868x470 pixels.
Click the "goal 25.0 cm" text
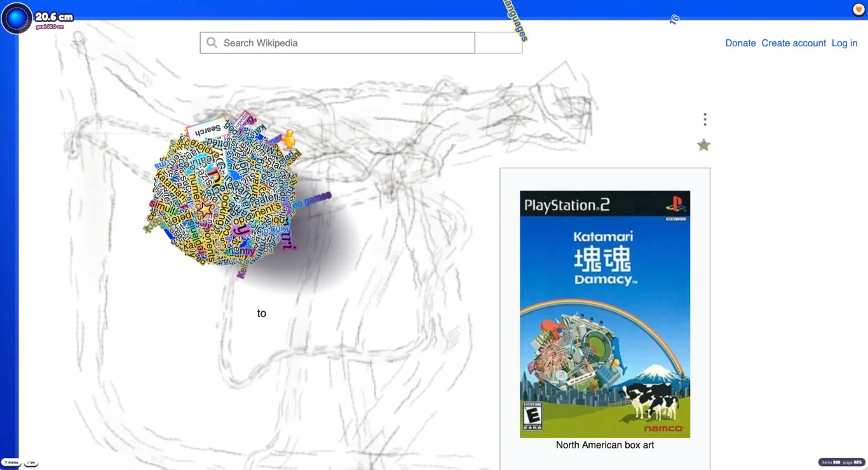[50, 27]
